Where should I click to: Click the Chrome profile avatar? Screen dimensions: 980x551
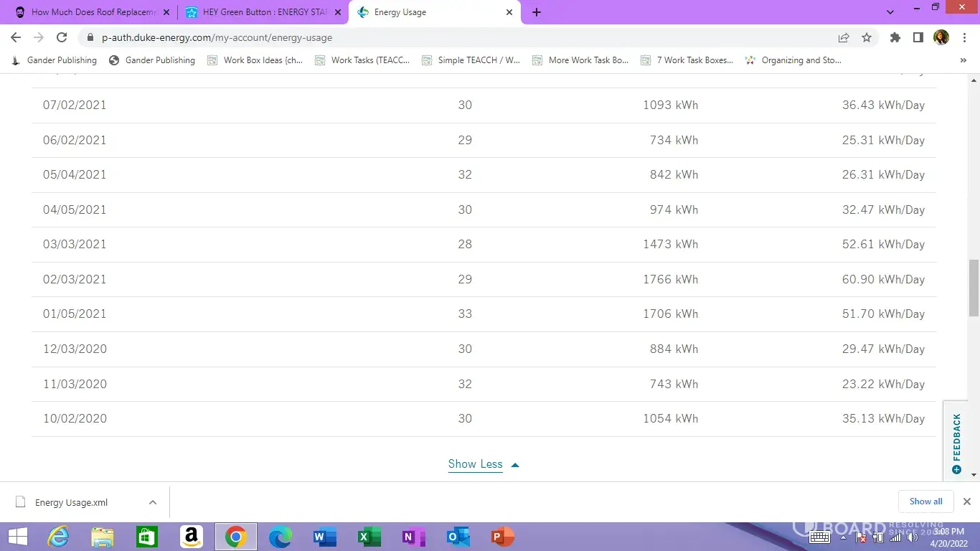[x=941, y=37]
